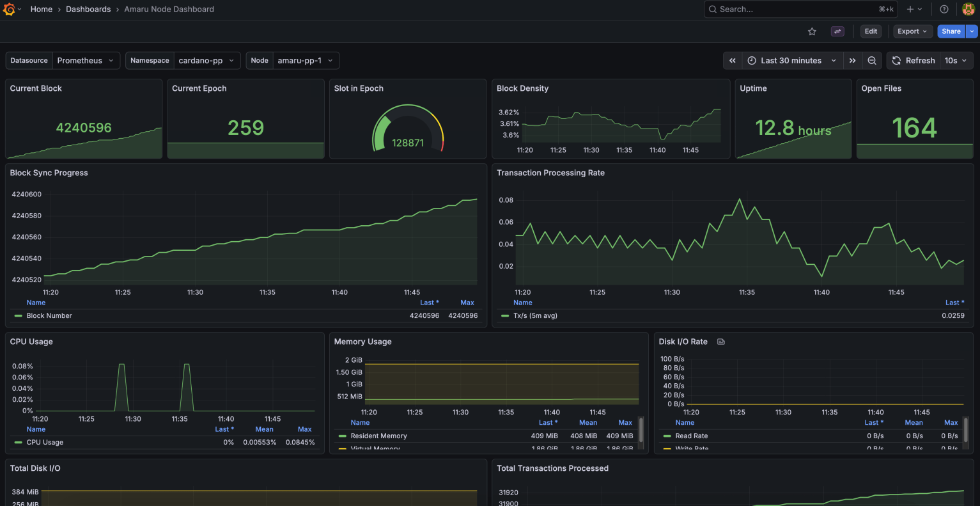Image resolution: width=980 pixels, height=506 pixels.
Task: Click the Refresh button
Action: pyautogui.click(x=914, y=61)
